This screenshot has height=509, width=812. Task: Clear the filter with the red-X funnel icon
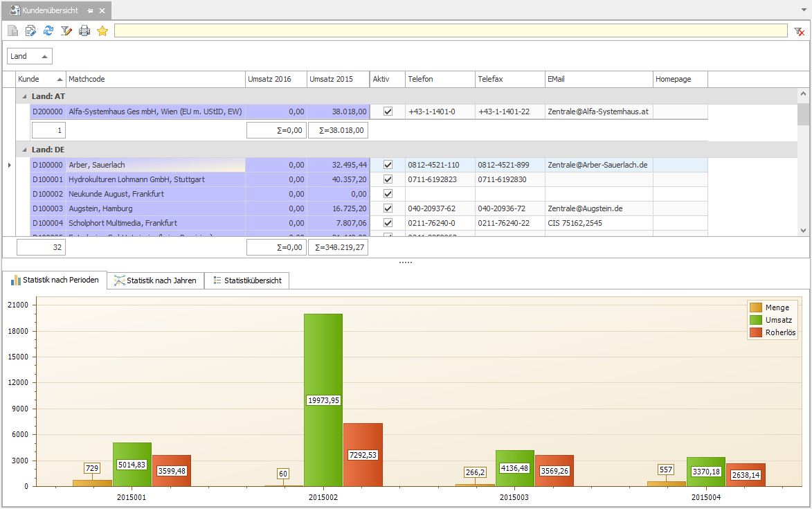click(x=800, y=32)
